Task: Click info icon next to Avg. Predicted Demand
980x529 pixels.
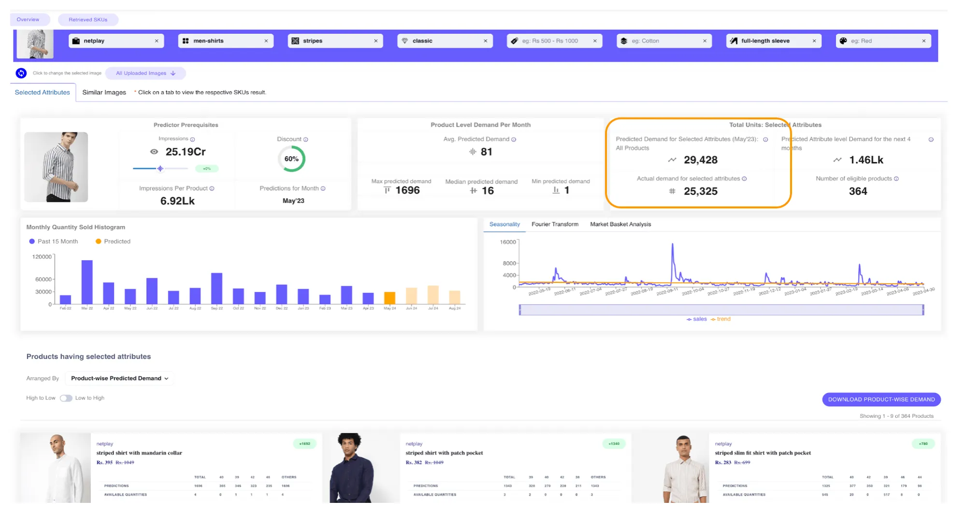Action: pos(514,139)
